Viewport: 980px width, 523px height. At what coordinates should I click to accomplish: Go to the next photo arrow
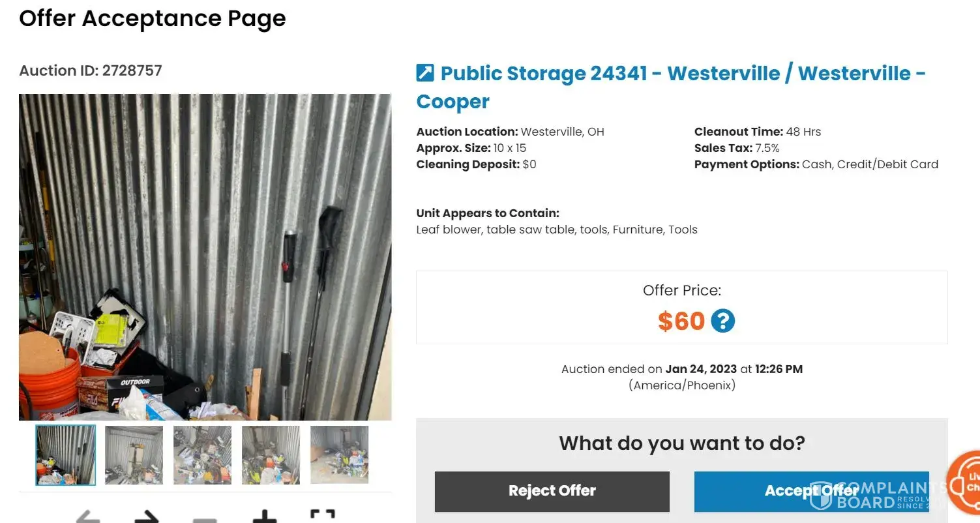tap(147, 517)
